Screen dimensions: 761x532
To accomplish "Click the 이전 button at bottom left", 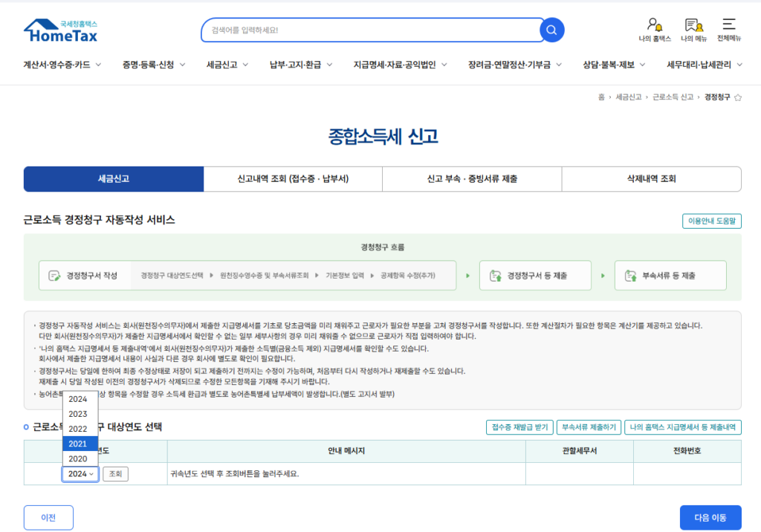I will point(48,517).
